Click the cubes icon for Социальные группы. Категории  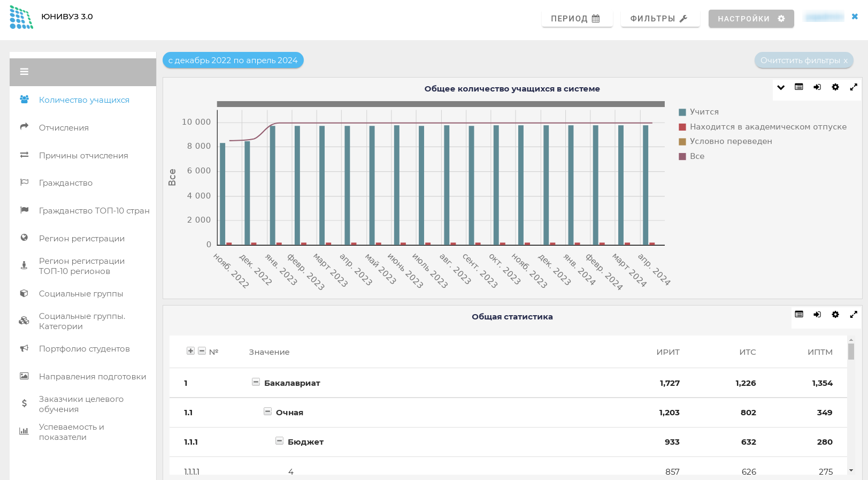[x=24, y=321]
